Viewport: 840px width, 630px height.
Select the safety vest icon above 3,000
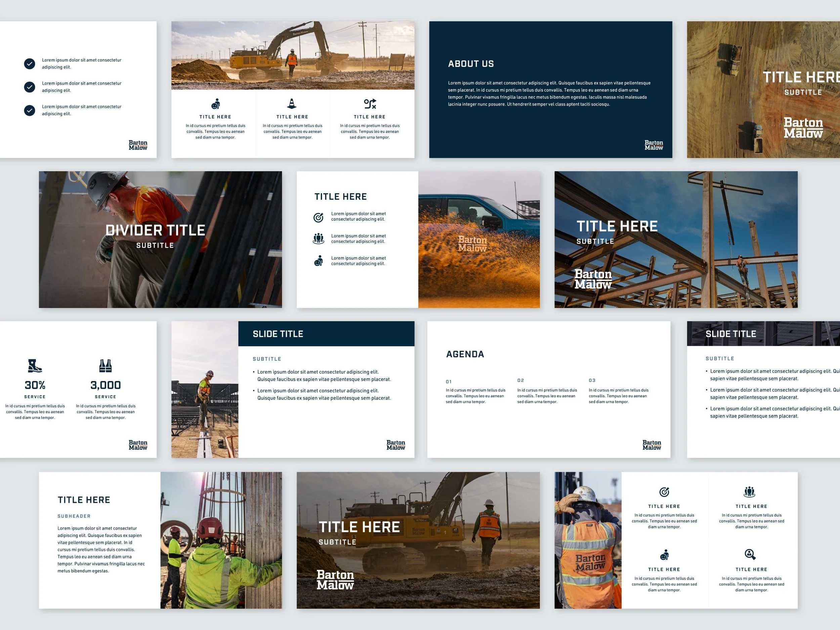coord(105,366)
